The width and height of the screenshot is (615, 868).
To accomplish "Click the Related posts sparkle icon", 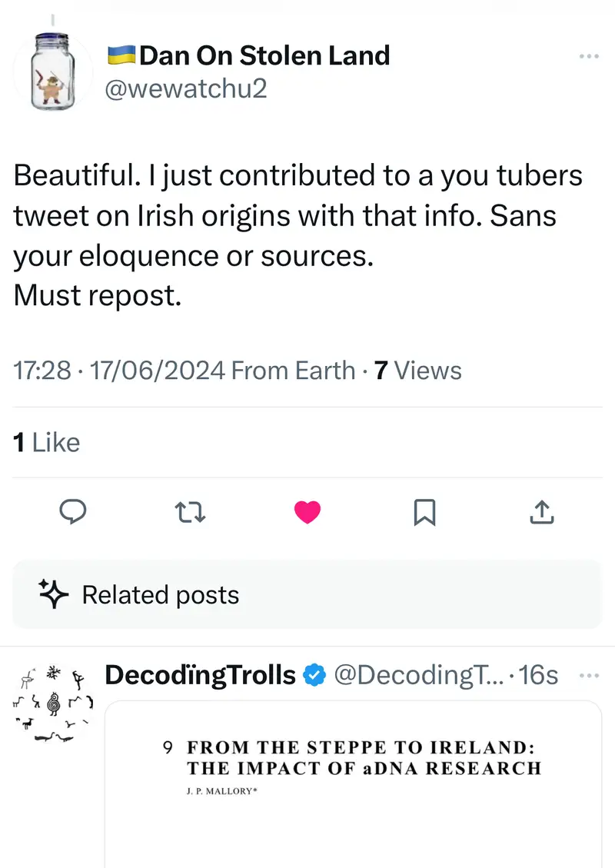I will click(x=55, y=594).
